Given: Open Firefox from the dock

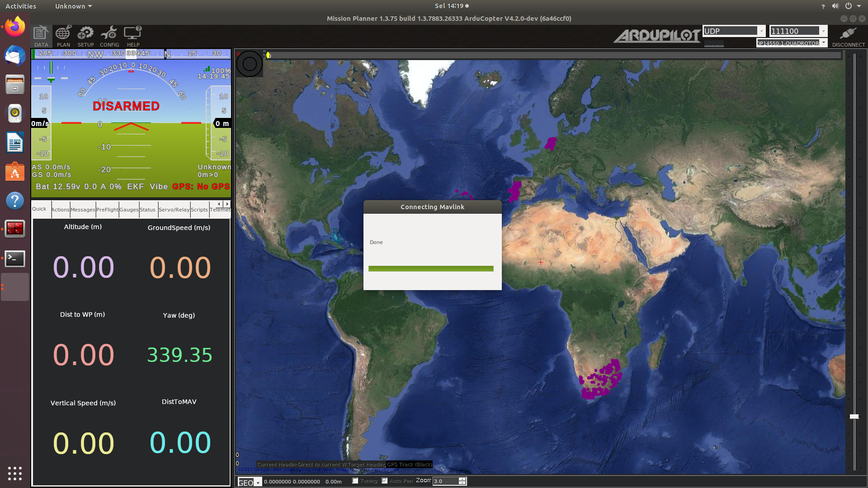Looking at the screenshot, I should [x=14, y=27].
